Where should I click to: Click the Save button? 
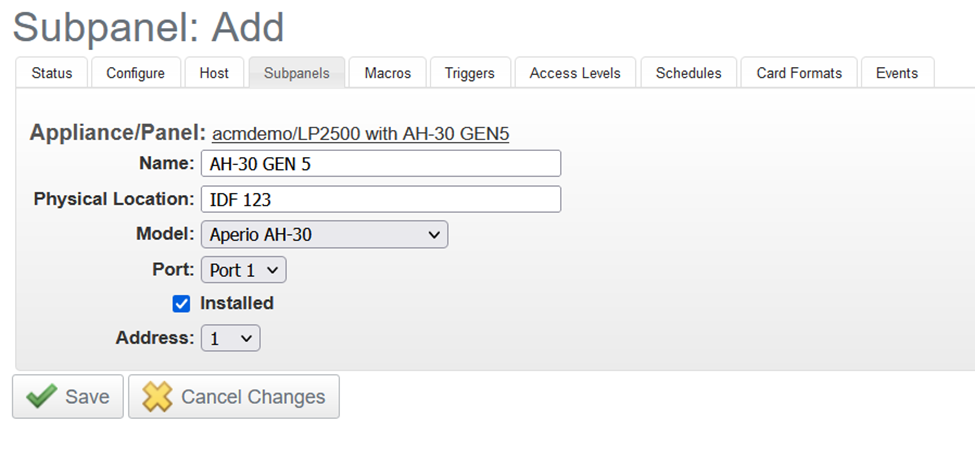(68, 397)
